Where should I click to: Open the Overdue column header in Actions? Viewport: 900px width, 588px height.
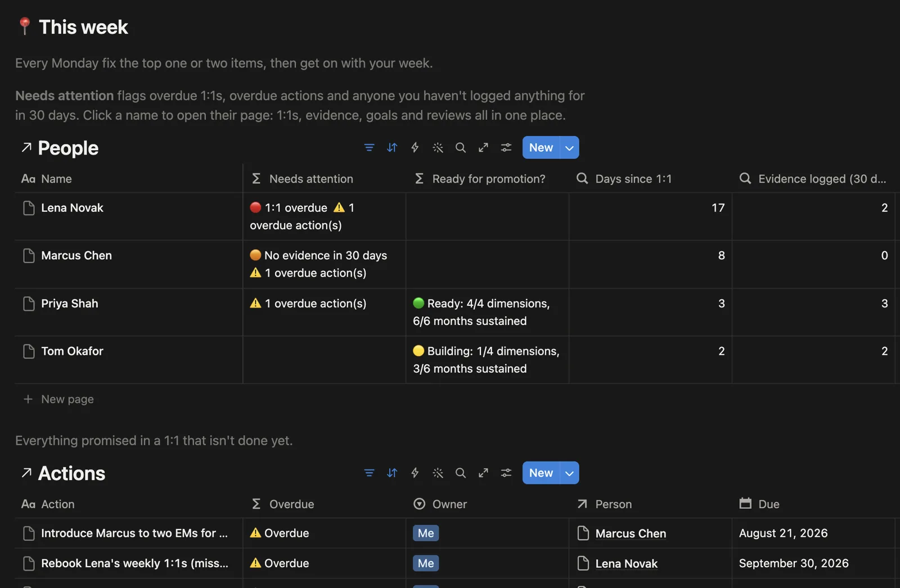click(x=324, y=504)
